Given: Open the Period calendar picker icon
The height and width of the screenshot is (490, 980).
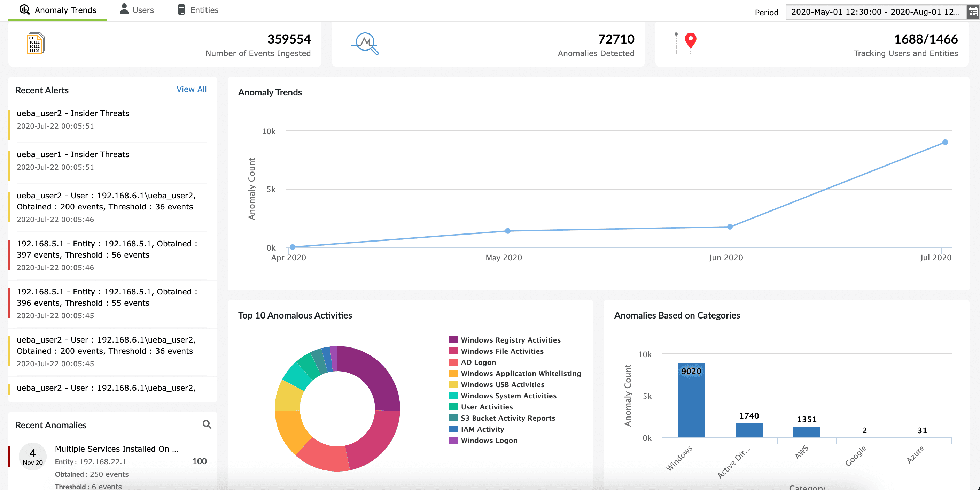Looking at the screenshot, I should [973, 12].
